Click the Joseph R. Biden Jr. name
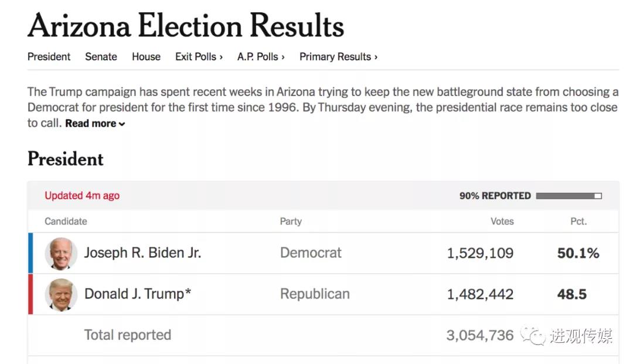Image resolution: width=633 pixels, height=364 pixels. pyautogui.click(x=142, y=253)
